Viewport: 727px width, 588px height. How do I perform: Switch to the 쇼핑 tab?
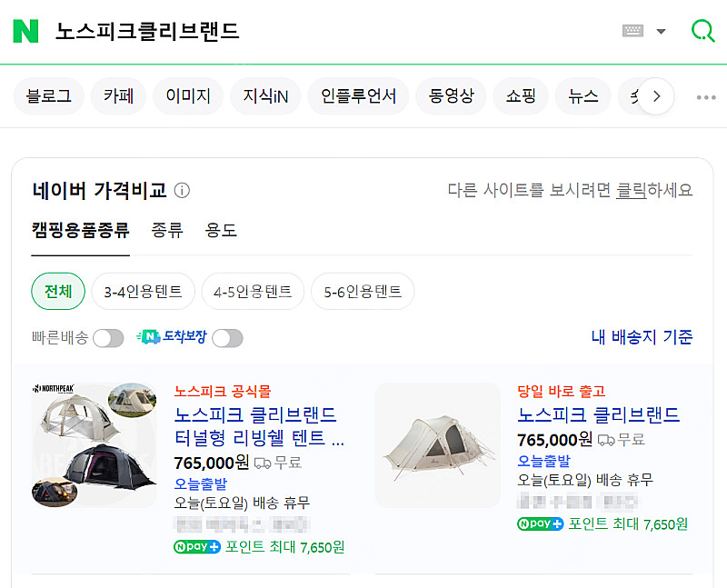pyautogui.click(x=521, y=95)
